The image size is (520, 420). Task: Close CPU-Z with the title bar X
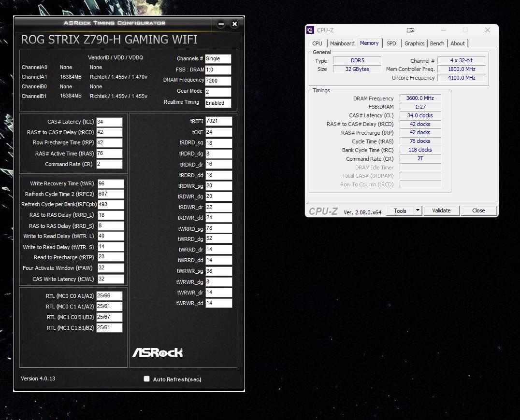click(488, 30)
